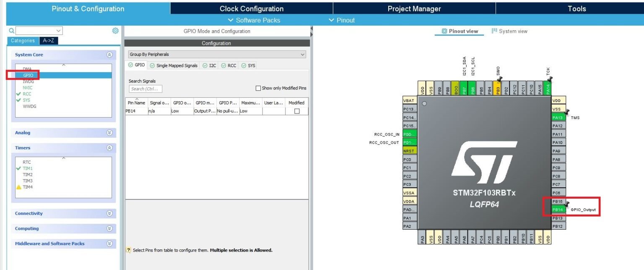Select the PA14 pin labeled TCK
Image resolution: width=644 pixels, height=270 pixels.
click(548, 87)
